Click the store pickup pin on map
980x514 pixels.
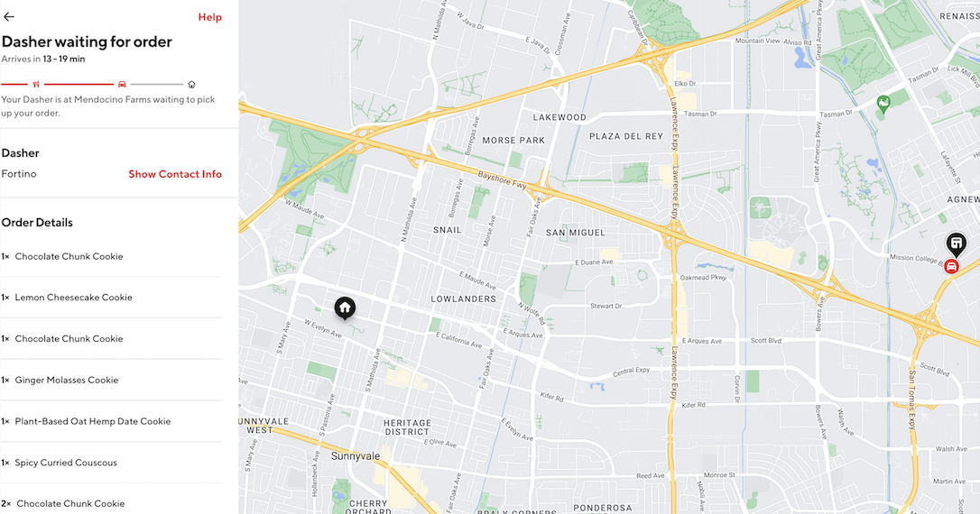(x=956, y=244)
